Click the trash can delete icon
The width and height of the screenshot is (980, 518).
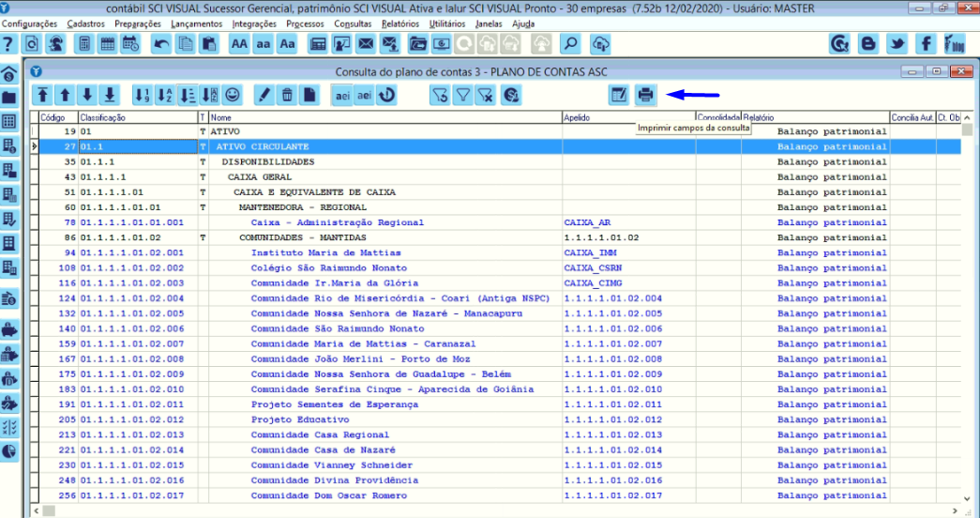(x=287, y=94)
